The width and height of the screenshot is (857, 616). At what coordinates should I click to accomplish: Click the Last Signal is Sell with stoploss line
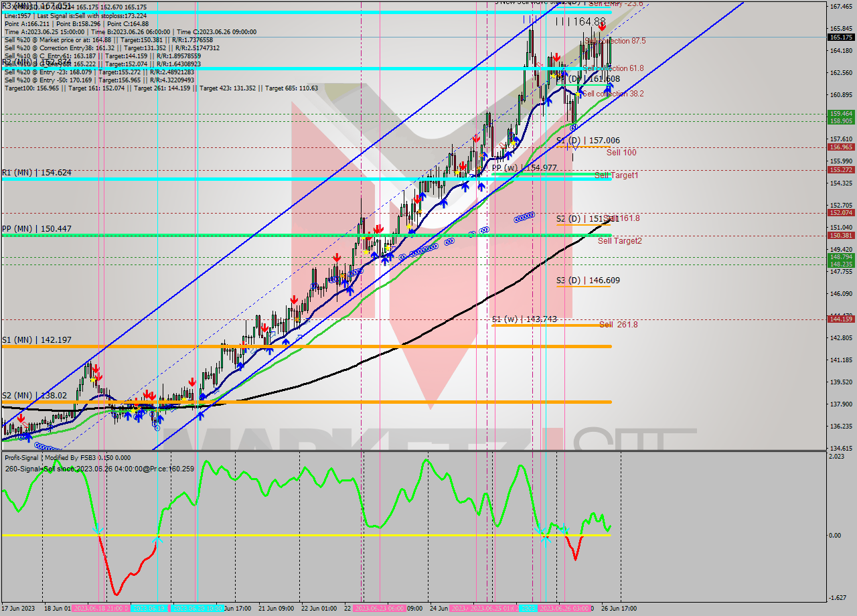(x=75, y=15)
